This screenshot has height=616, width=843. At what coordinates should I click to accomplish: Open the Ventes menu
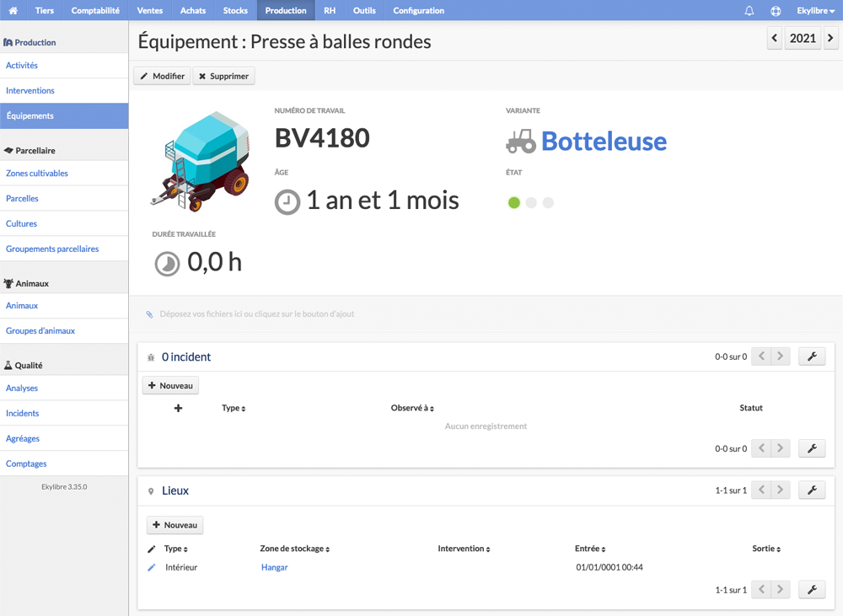[x=150, y=10]
